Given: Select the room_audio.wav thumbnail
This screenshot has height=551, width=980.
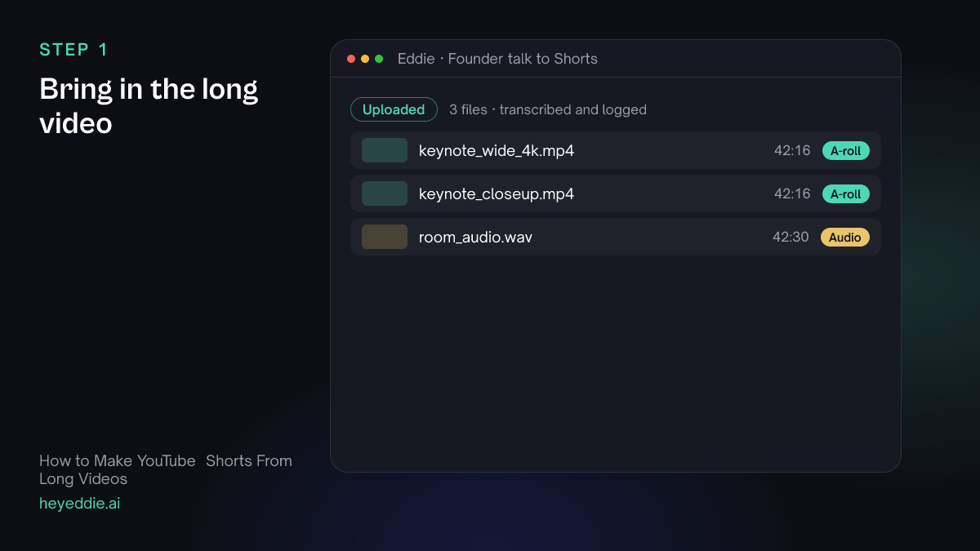Looking at the screenshot, I should [x=385, y=237].
